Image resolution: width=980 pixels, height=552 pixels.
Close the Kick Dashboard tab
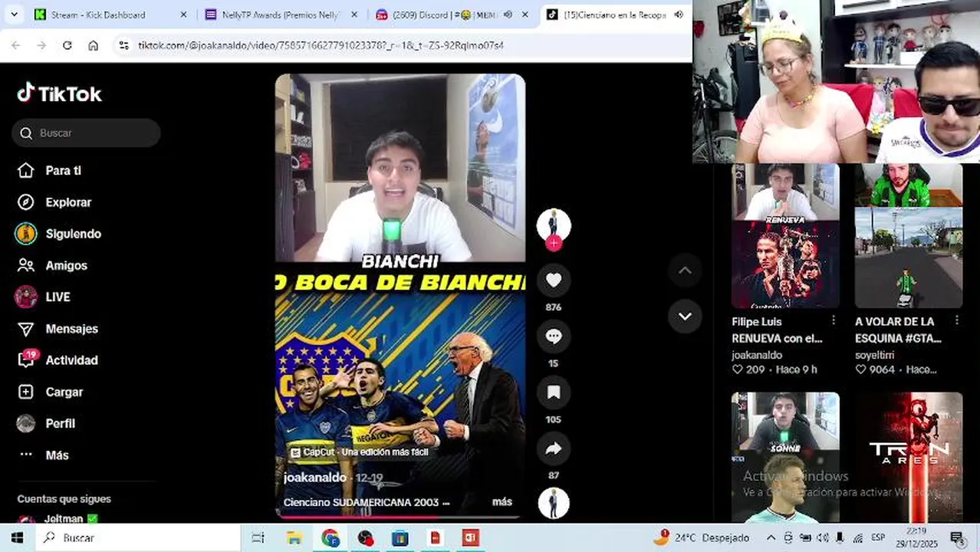pyautogui.click(x=183, y=15)
